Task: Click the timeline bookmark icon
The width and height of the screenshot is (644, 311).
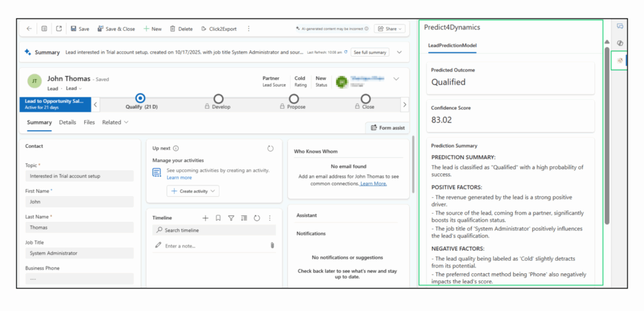Action: coord(218,218)
